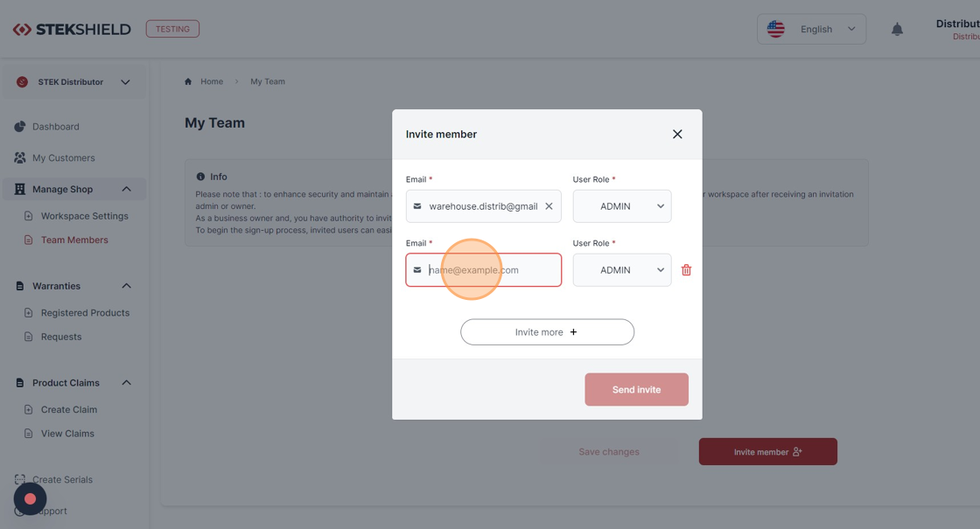Close the Invite member dialog
980x529 pixels.
pyautogui.click(x=677, y=135)
